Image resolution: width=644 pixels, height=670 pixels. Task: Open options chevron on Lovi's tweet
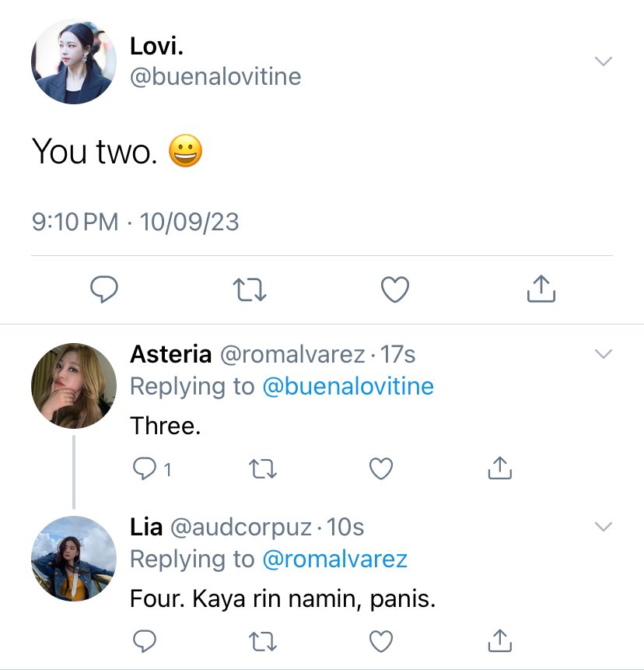(604, 61)
